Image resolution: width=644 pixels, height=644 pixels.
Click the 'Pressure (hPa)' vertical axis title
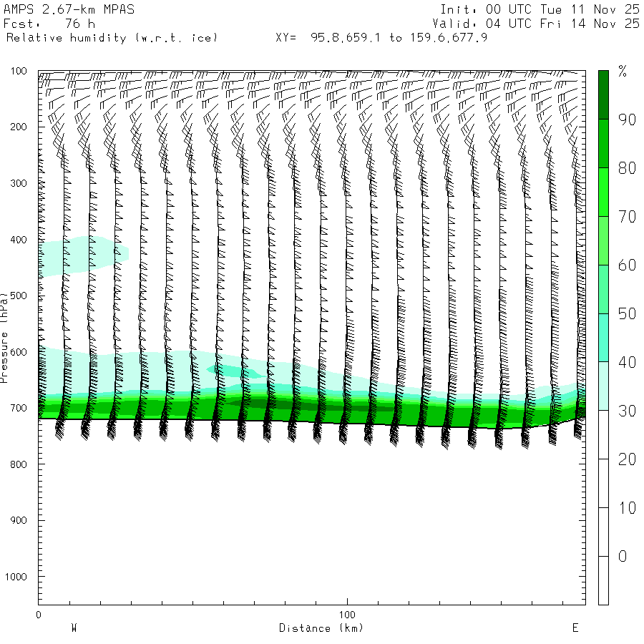click(4, 338)
